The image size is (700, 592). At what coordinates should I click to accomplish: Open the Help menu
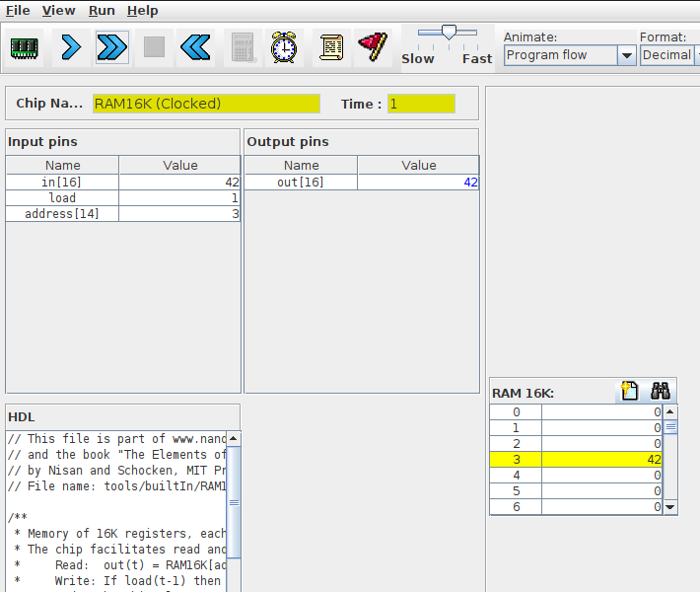142,10
